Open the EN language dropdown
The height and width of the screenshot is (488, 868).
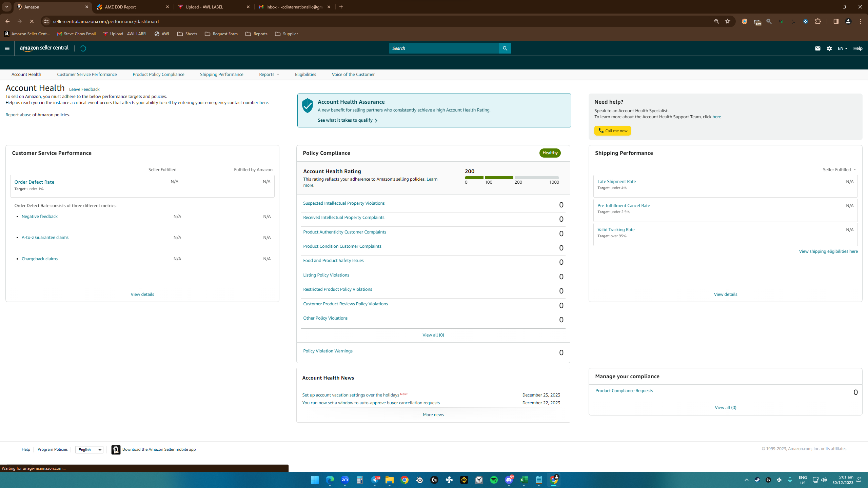coord(843,48)
